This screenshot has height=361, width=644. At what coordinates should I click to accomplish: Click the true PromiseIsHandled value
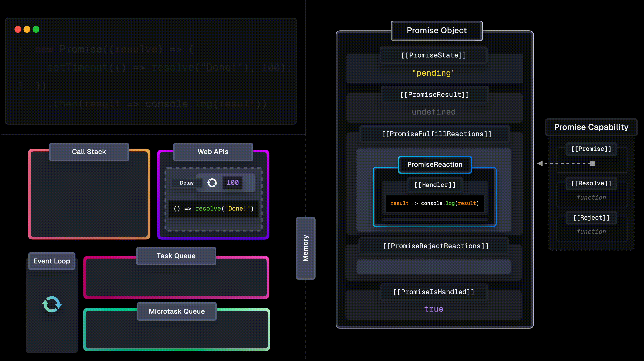(x=434, y=309)
